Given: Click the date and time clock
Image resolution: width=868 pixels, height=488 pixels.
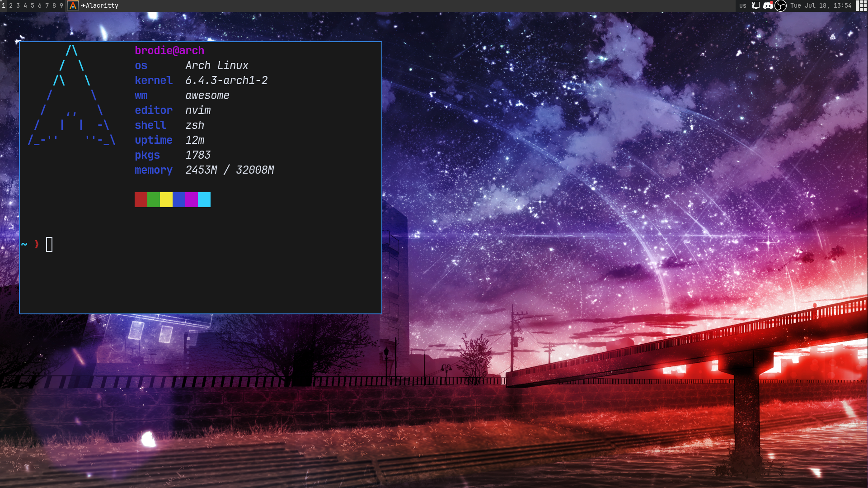Looking at the screenshot, I should tap(821, 6).
